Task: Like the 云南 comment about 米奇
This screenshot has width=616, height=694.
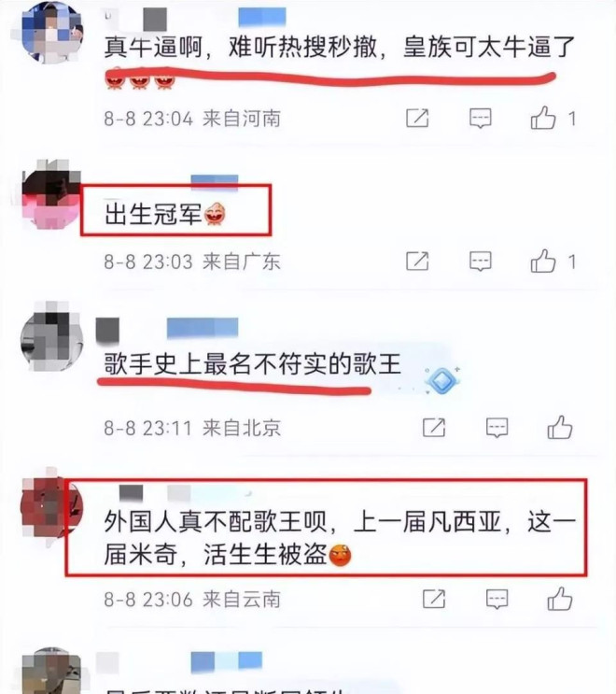Action: [559, 599]
